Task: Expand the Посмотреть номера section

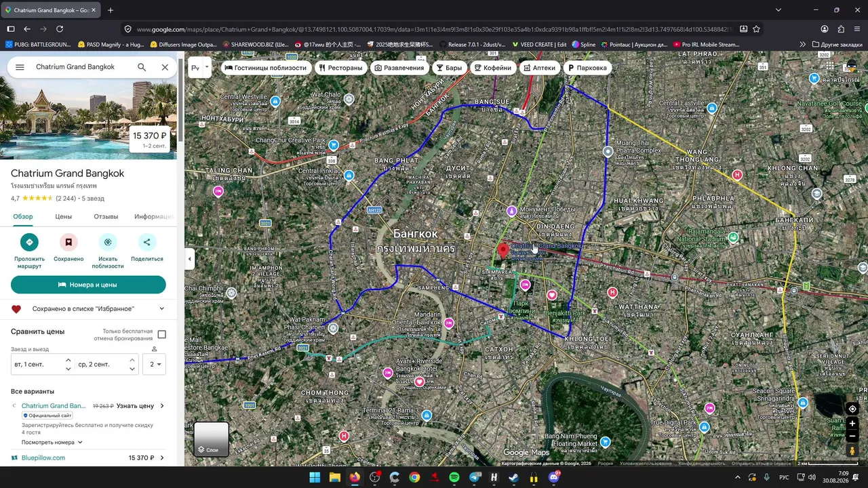Action: [x=52, y=443]
